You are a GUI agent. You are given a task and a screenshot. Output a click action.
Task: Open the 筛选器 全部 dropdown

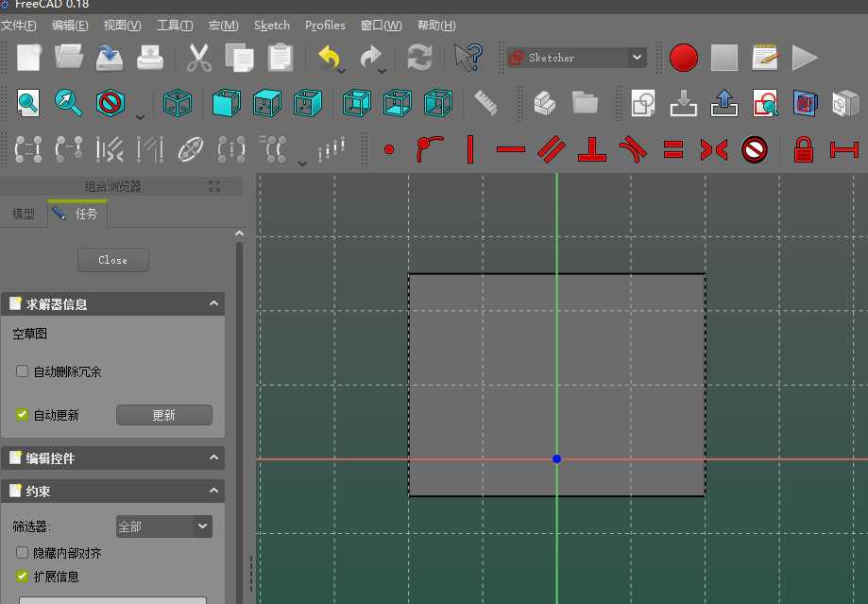[x=163, y=526]
